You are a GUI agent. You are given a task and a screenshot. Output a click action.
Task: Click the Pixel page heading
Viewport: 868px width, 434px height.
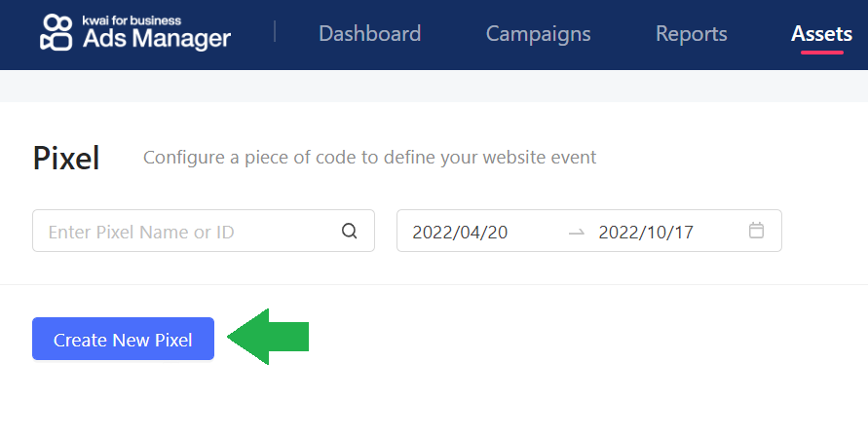pyautogui.click(x=66, y=158)
